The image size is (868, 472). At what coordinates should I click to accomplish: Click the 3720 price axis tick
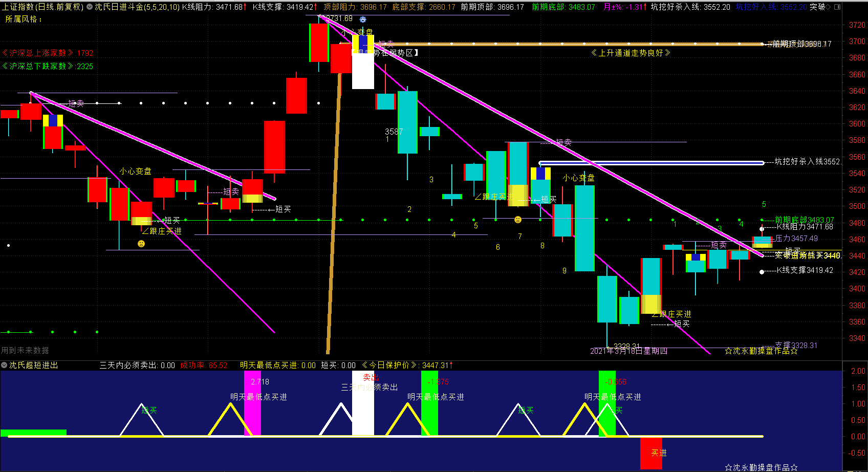pyautogui.click(x=857, y=25)
